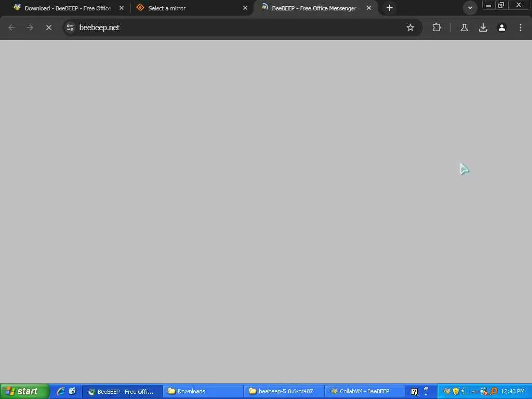Image resolution: width=532 pixels, height=399 pixels.
Task: Activate CollabVM - BeeBEEP taskbar button
Action: tap(364, 392)
